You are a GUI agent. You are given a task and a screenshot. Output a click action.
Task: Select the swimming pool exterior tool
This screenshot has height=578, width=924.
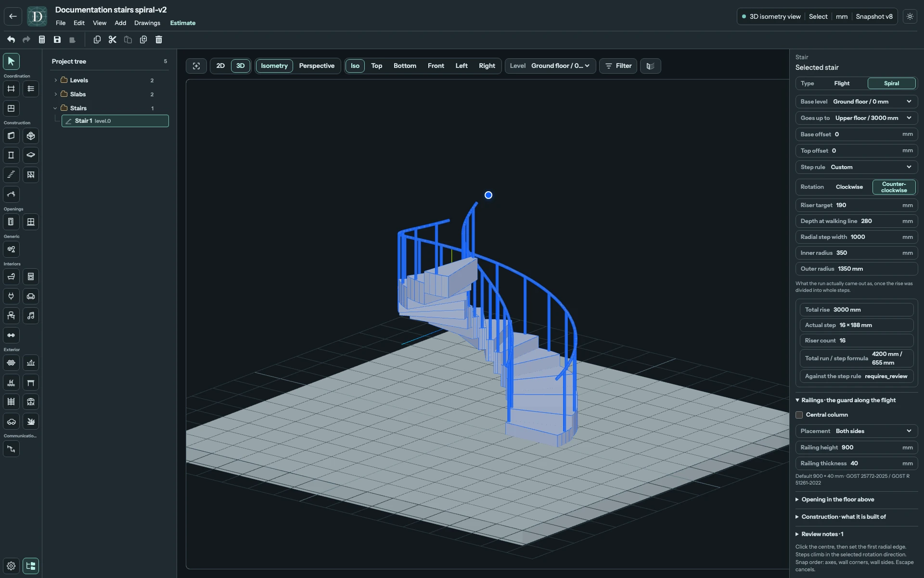(x=11, y=382)
